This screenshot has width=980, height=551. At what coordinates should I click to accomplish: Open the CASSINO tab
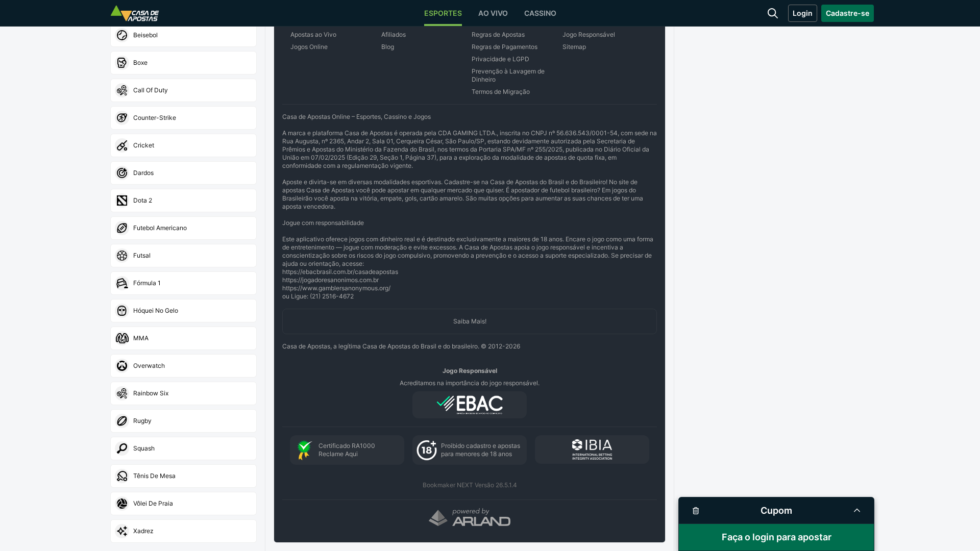pyautogui.click(x=540, y=13)
